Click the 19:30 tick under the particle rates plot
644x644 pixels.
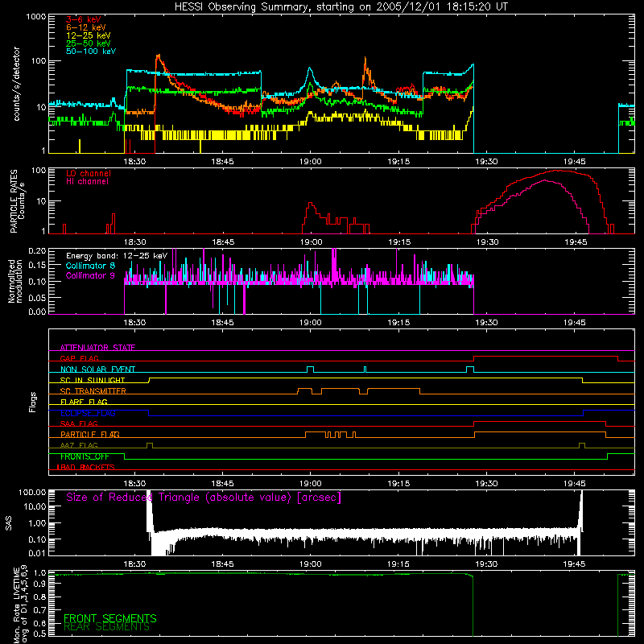[x=487, y=242]
